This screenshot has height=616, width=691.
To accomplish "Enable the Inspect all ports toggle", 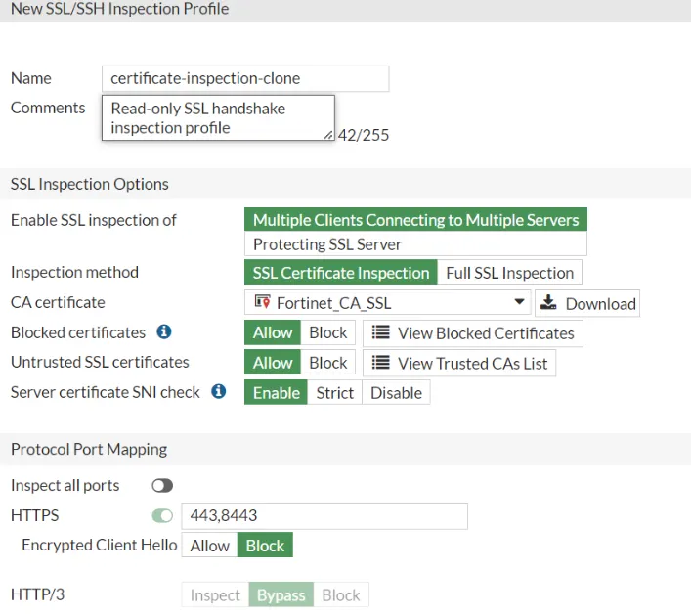I will click(x=162, y=486).
